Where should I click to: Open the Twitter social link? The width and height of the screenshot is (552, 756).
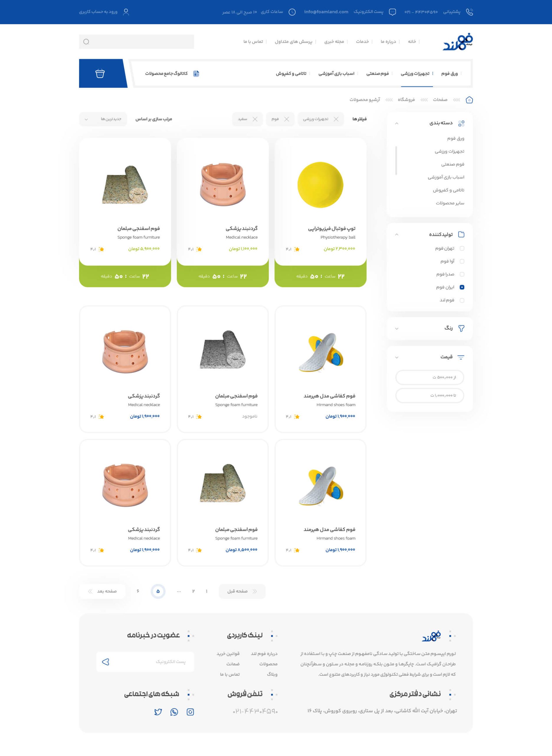pos(158,712)
